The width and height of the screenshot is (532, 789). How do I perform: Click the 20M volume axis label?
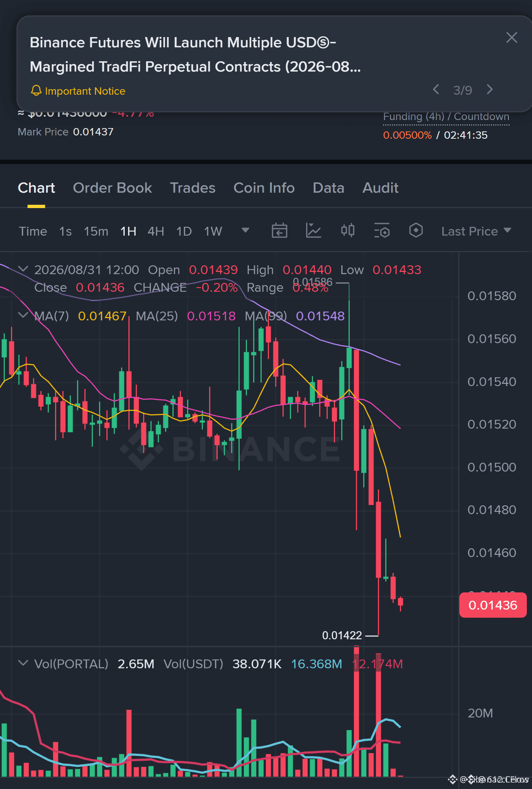[x=480, y=713]
